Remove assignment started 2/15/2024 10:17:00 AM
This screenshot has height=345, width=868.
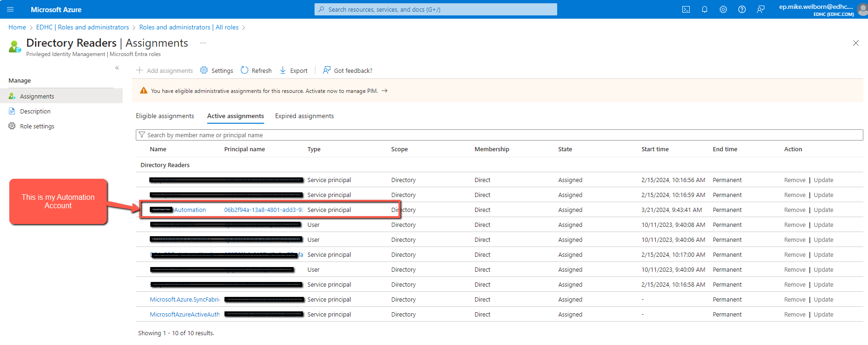pyautogui.click(x=795, y=254)
